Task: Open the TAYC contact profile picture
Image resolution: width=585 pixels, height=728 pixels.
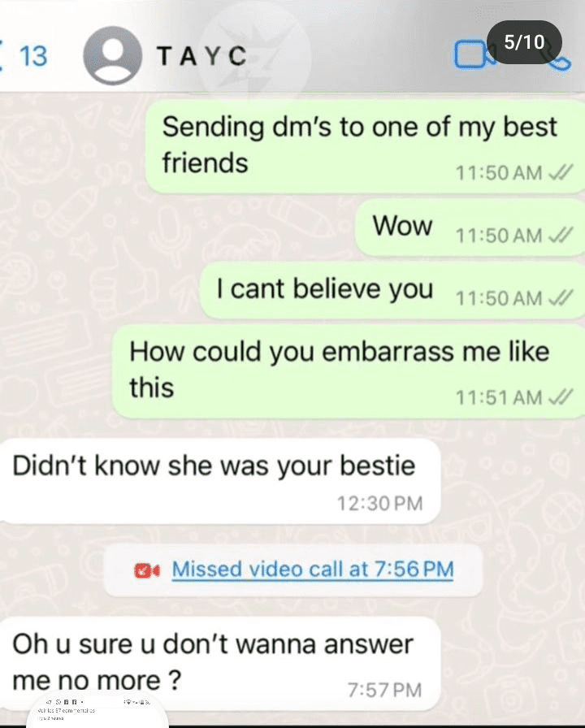Action: point(112,56)
